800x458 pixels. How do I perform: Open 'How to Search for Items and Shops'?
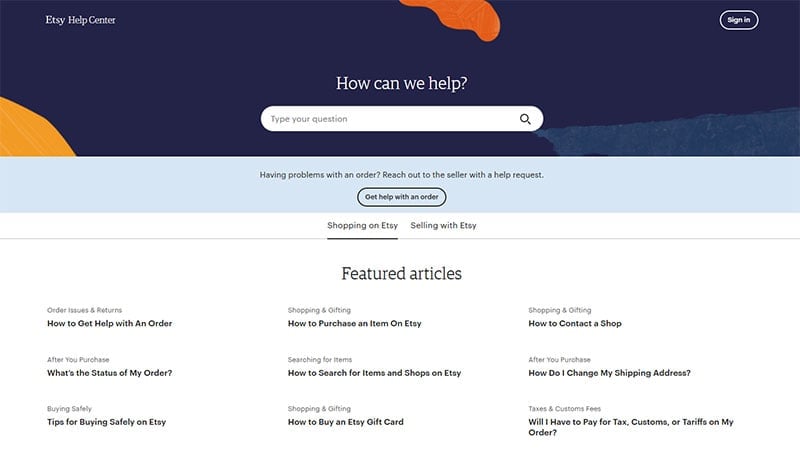[x=374, y=373]
